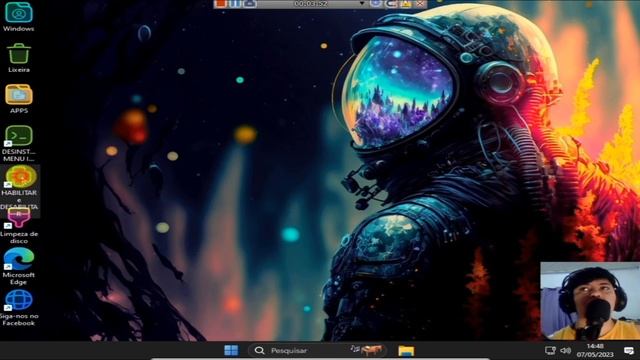Expand the recorder bar dropdown arrow

click(362, 4)
